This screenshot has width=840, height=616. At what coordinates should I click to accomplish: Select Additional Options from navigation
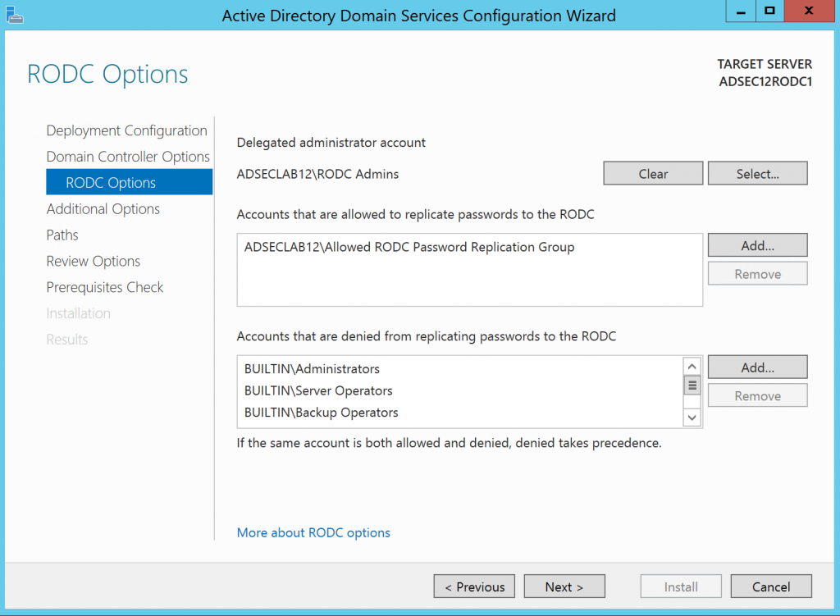tap(103, 208)
